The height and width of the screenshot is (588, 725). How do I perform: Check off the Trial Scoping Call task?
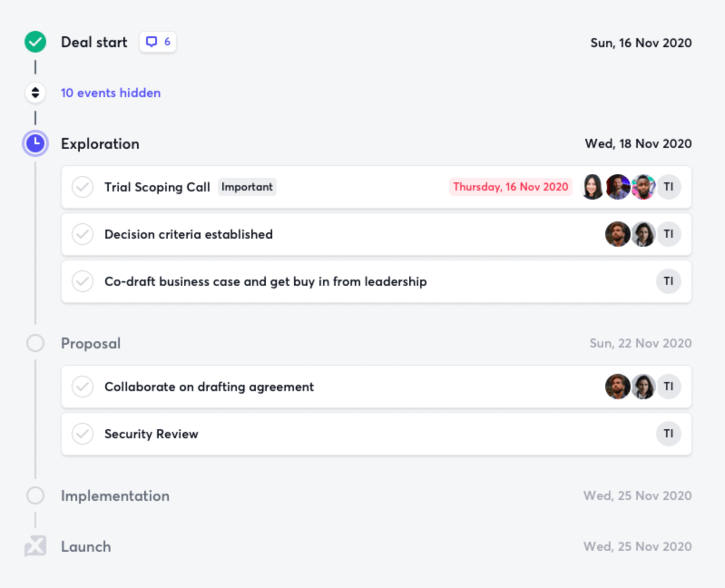point(83,187)
